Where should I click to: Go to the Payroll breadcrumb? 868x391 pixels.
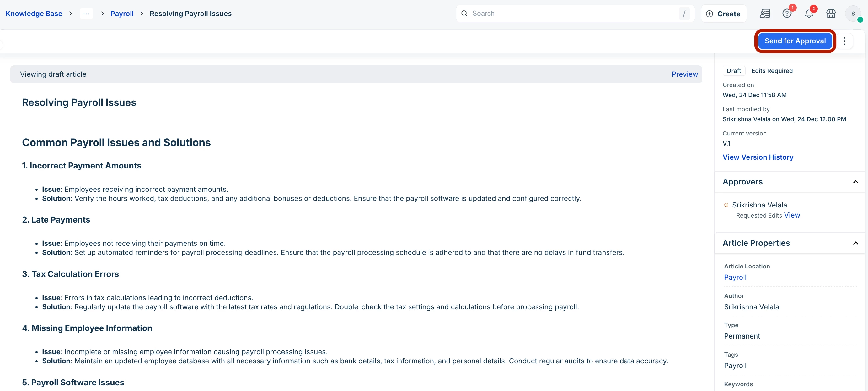pos(122,14)
